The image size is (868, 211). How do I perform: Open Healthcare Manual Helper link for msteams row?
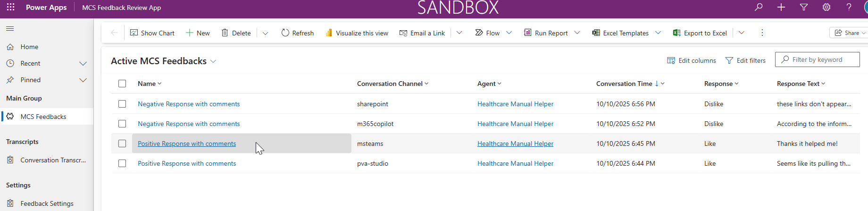point(515,143)
